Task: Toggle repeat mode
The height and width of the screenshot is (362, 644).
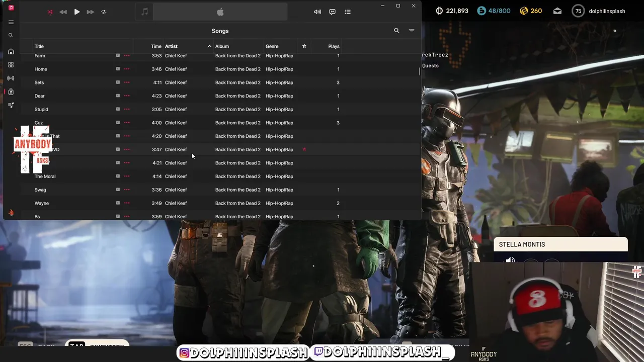Action: click(104, 12)
